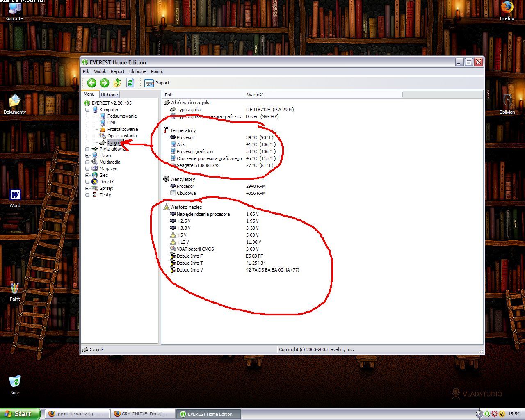This screenshot has width=525, height=420.
Task: Select Podsumowanie in the tree
Action: coord(122,116)
